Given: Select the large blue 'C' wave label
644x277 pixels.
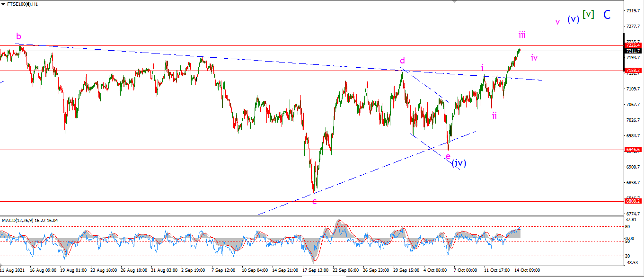Looking at the screenshot, I should pos(607,15).
